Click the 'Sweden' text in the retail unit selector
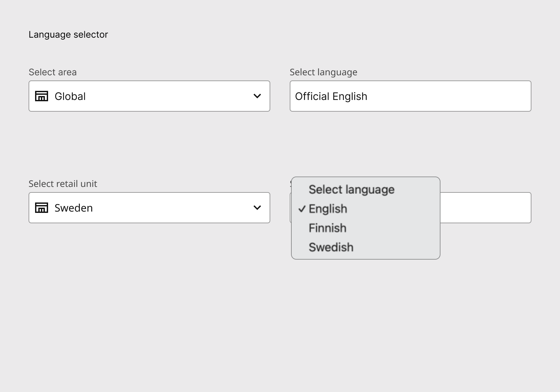Image resolution: width=560 pixels, height=392 pixels. coord(73,208)
